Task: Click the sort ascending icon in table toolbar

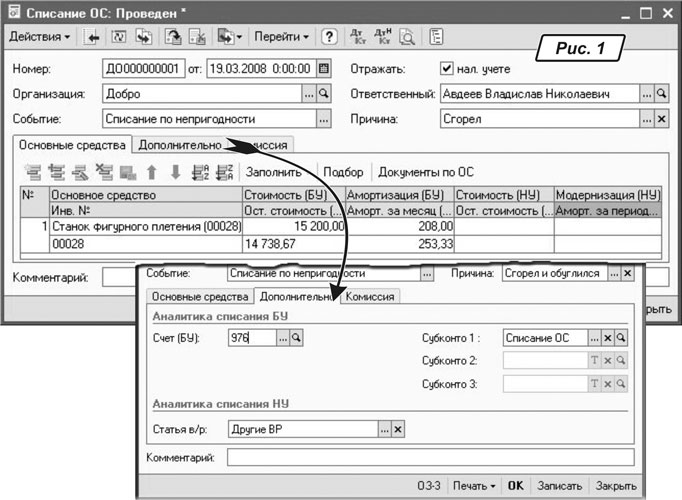Action: [x=199, y=171]
